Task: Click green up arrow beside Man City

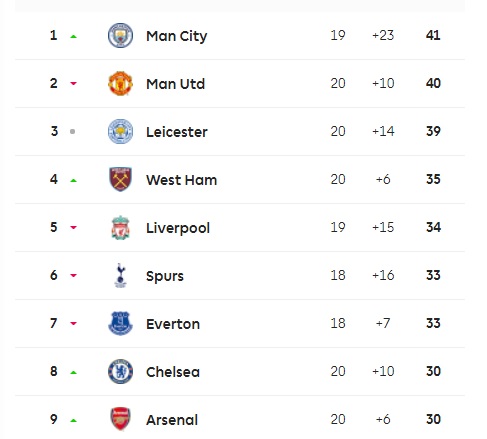Action: pyautogui.click(x=73, y=36)
